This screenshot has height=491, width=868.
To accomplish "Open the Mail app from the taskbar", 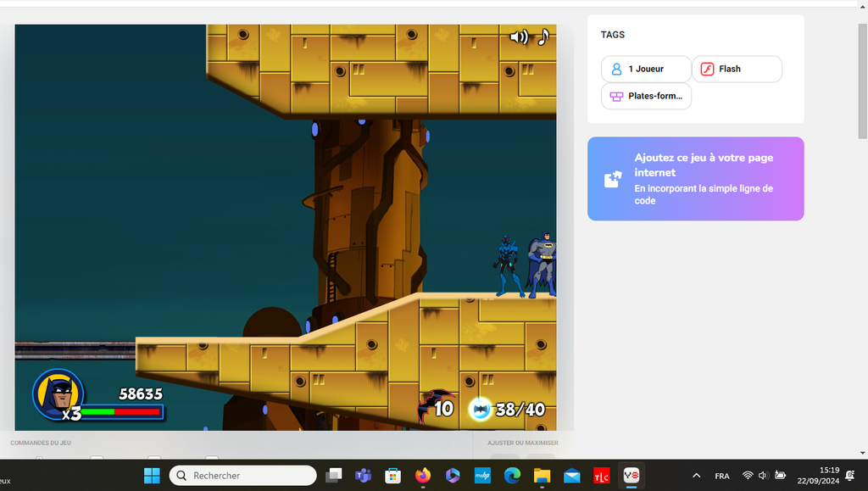I will 571,476.
